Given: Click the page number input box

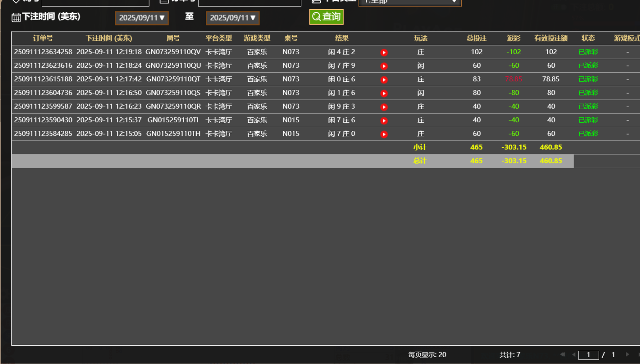Looking at the screenshot, I should [x=588, y=355].
